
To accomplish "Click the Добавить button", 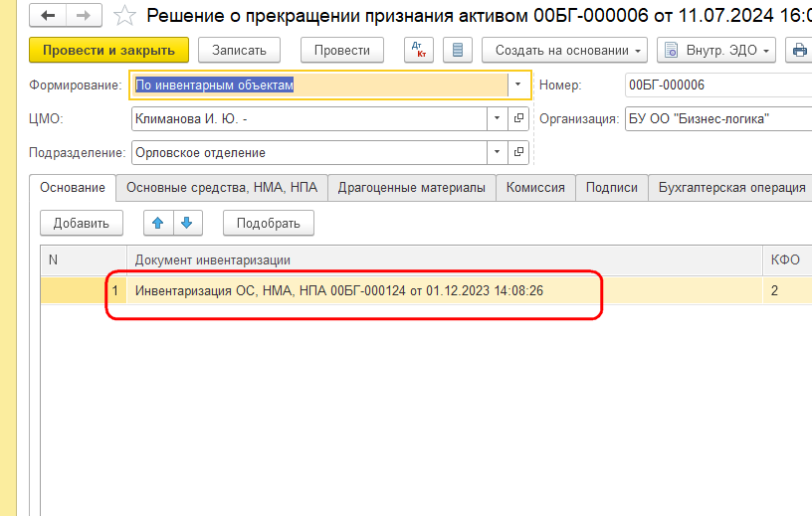I will click(82, 223).
